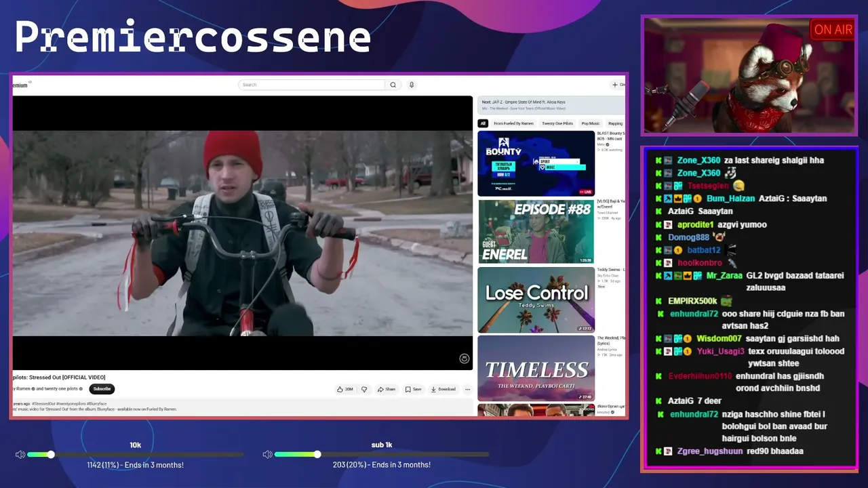The height and width of the screenshot is (488, 868).
Task: Save the video to a playlist
Action: (413, 389)
